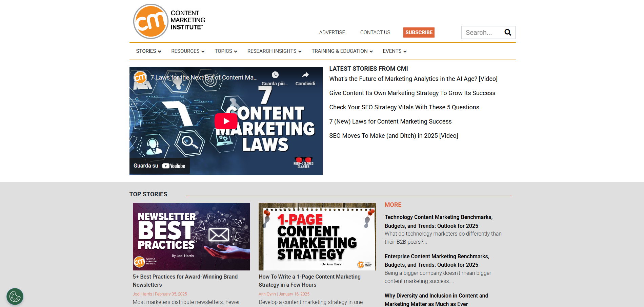Screen dimensions: 644x307
Task: Expand the Research Insights dropdown chevron
Action: coord(300,51)
